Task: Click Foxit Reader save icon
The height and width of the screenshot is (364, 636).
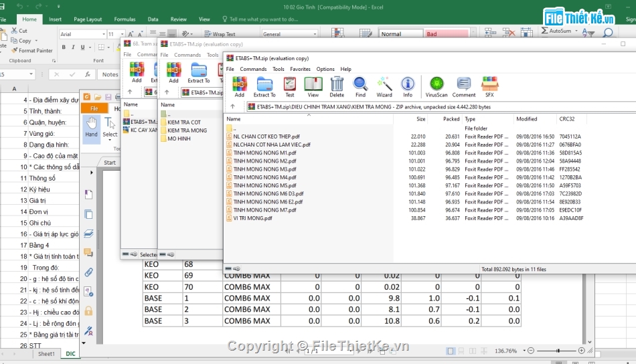Action: click(x=108, y=96)
